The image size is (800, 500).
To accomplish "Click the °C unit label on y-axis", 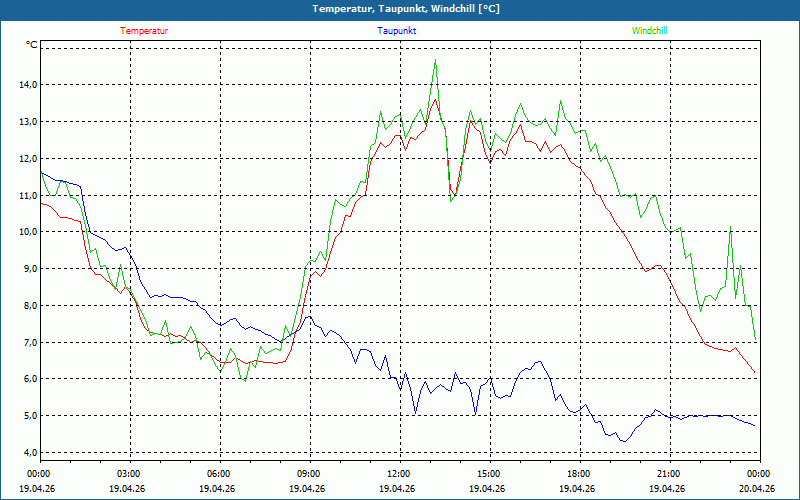I will coord(32,45).
